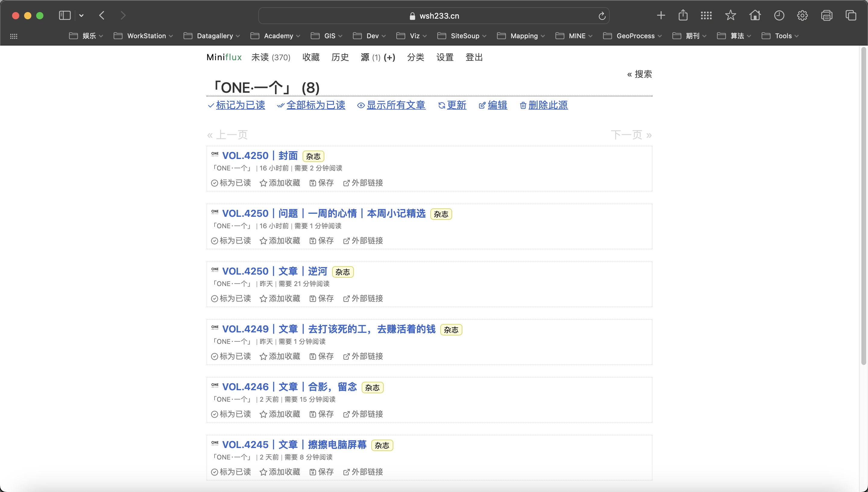Mark 问题 一周的心情 entry as read
This screenshot has width=868, height=492.
pos(231,241)
